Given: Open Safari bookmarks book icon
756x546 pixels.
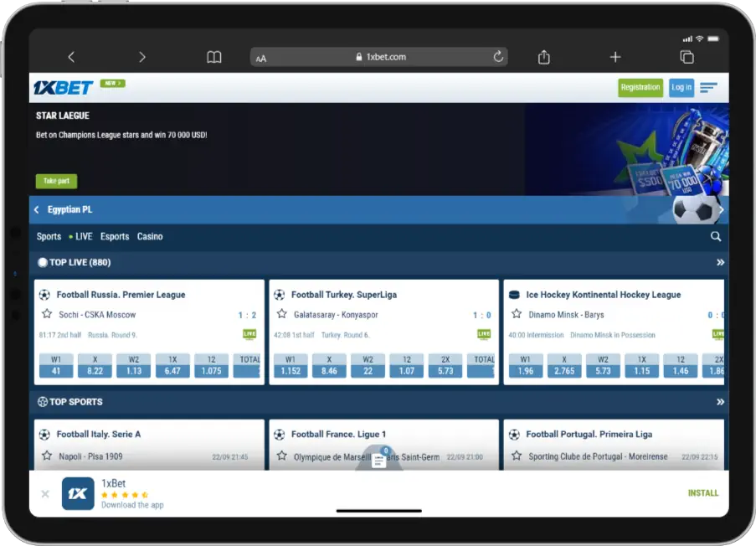Looking at the screenshot, I should pos(214,57).
